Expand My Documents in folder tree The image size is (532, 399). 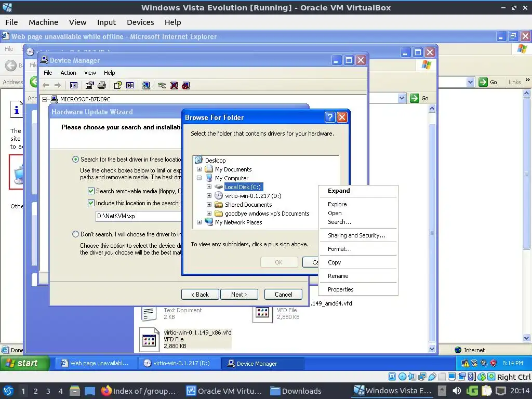(x=199, y=169)
